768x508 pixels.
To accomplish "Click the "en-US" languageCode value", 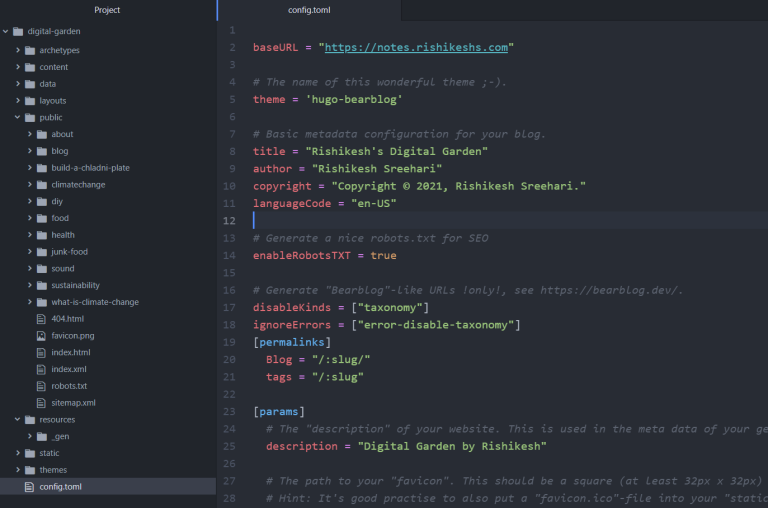I will tap(373, 203).
